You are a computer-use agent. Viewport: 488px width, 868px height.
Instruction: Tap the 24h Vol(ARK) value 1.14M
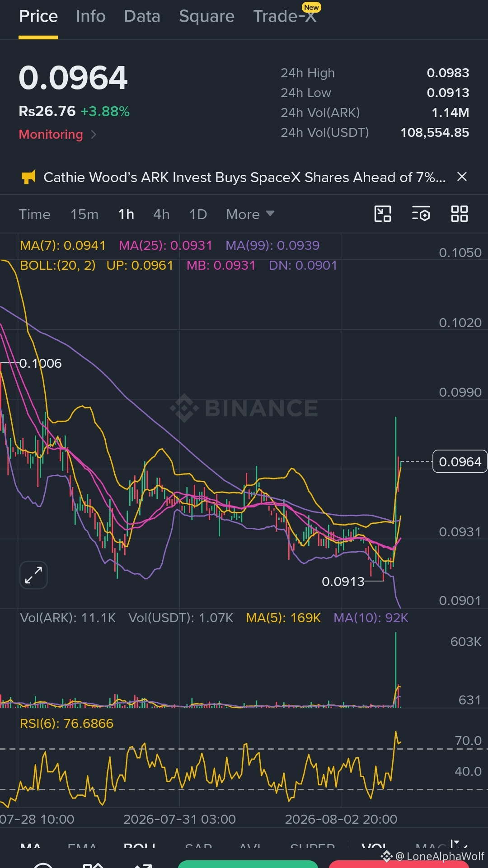(x=450, y=113)
